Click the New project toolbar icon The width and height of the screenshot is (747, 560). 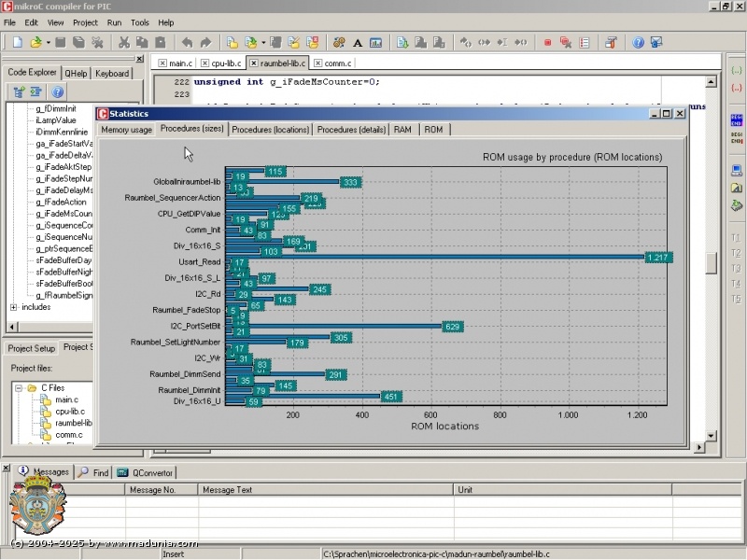(x=233, y=42)
